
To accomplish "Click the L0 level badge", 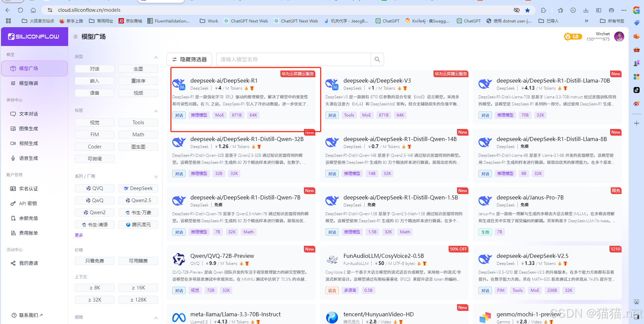I will 573,37.
